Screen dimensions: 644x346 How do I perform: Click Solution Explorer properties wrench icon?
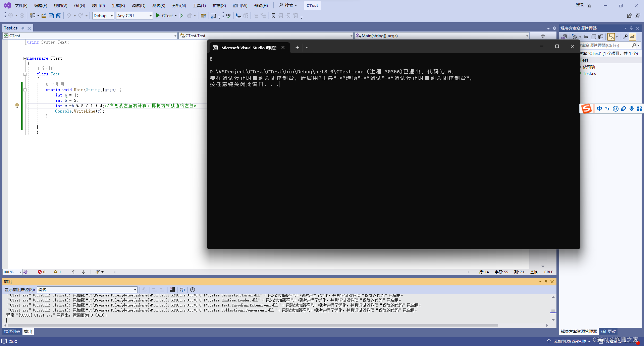(x=625, y=37)
